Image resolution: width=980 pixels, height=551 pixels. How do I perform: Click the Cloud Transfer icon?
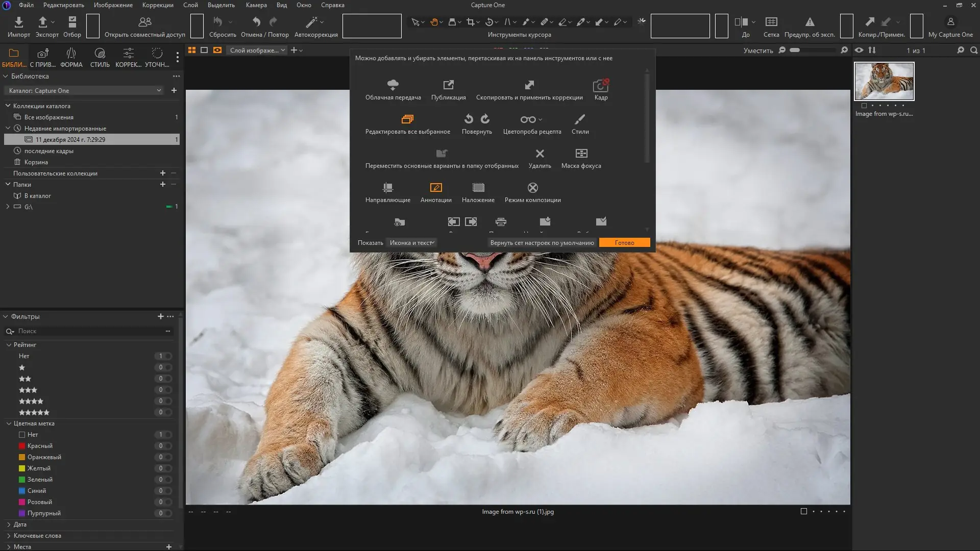point(393,85)
